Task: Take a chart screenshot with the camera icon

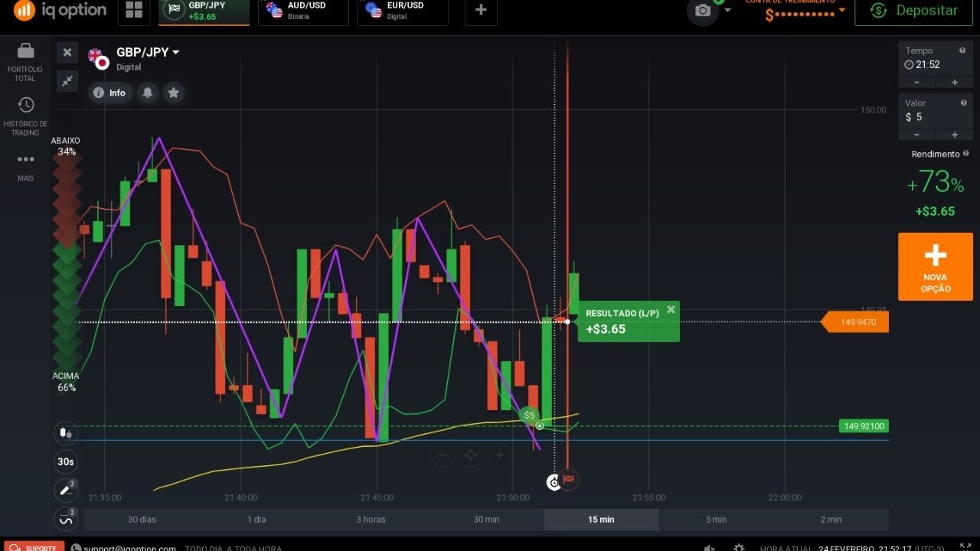Action: pyautogui.click(x=702, y=11)
